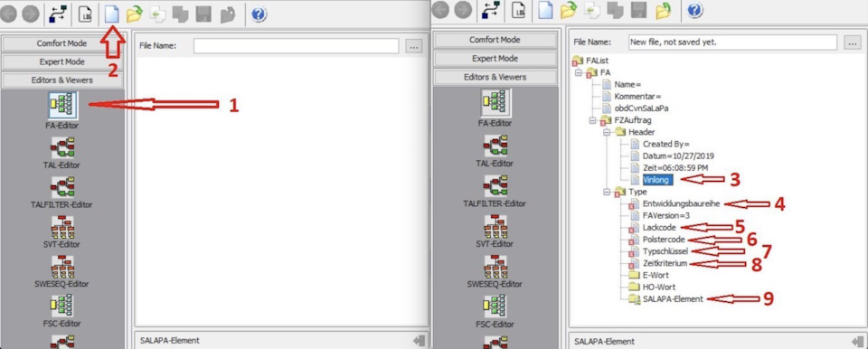Launch SWESEQ-Editor from the left window sidebar

coord(61,271)
